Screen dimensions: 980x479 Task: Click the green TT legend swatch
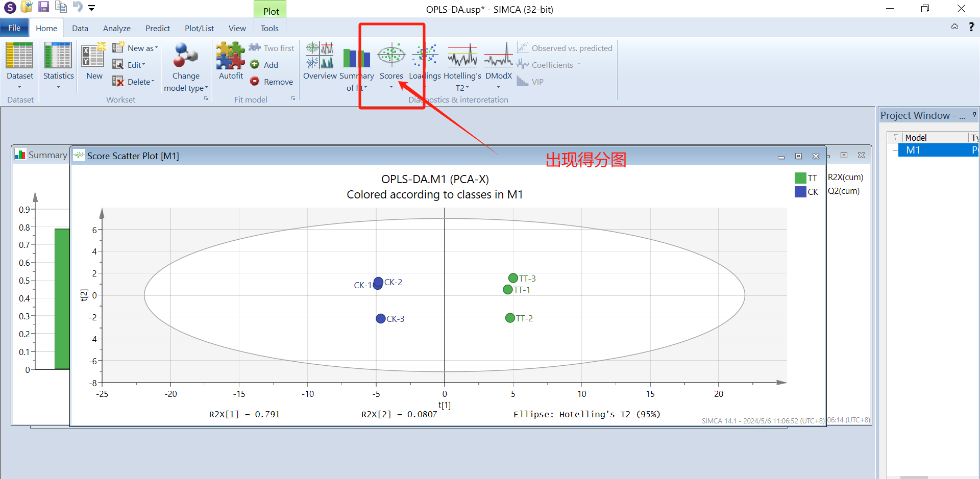tap(800, 178)
